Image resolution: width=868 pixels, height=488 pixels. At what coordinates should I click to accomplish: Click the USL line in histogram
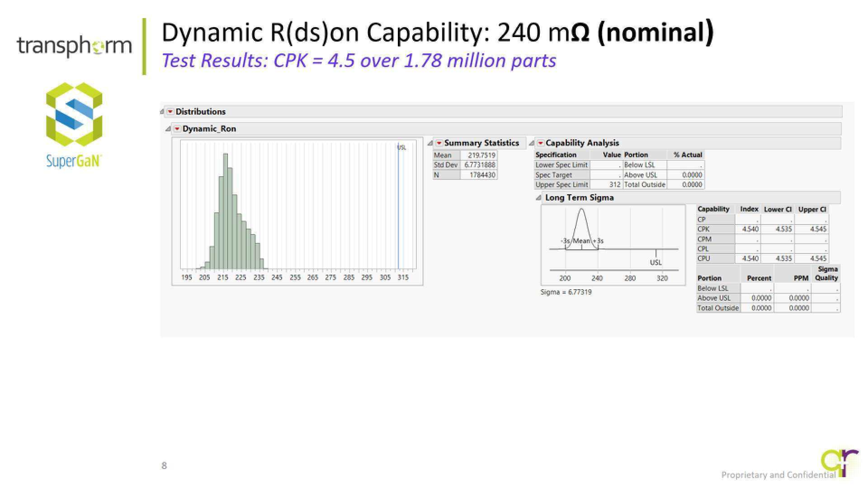(x=398, y=208)
